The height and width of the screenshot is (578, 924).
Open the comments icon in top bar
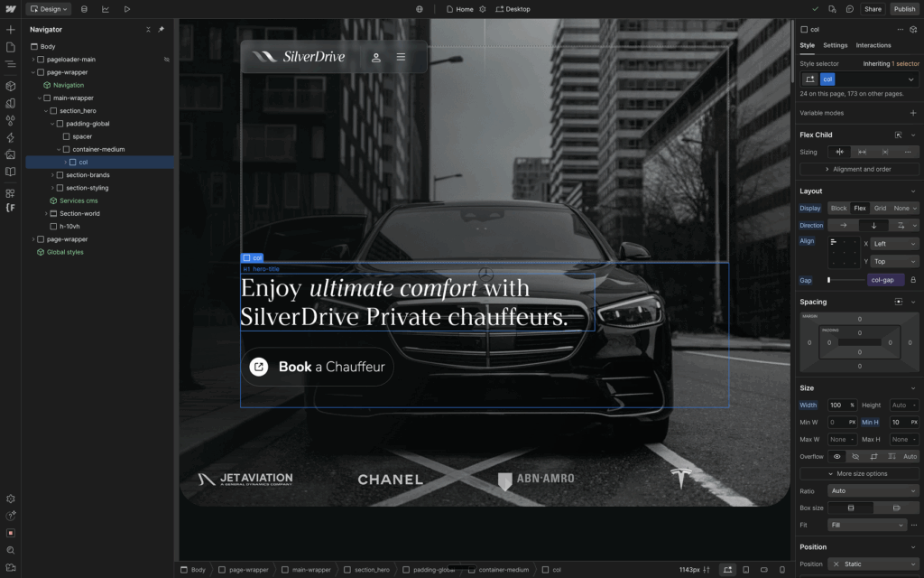pos(850,9)
